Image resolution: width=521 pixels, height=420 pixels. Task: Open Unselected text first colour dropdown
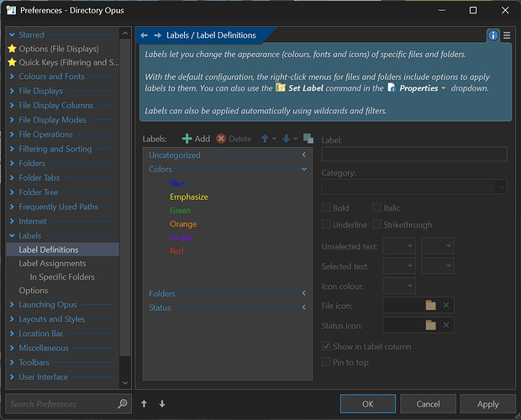399,246
